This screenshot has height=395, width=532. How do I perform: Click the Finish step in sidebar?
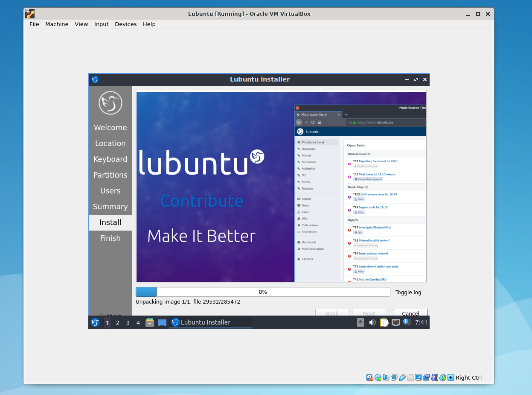point(110,238)
